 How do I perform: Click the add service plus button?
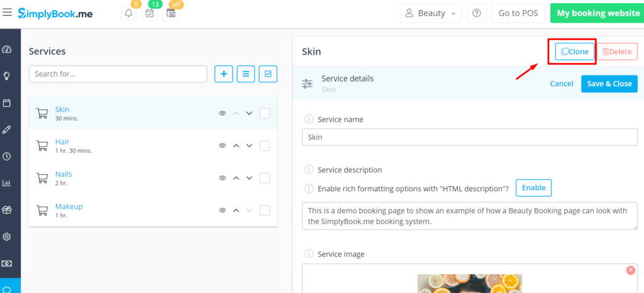[224, 74]
